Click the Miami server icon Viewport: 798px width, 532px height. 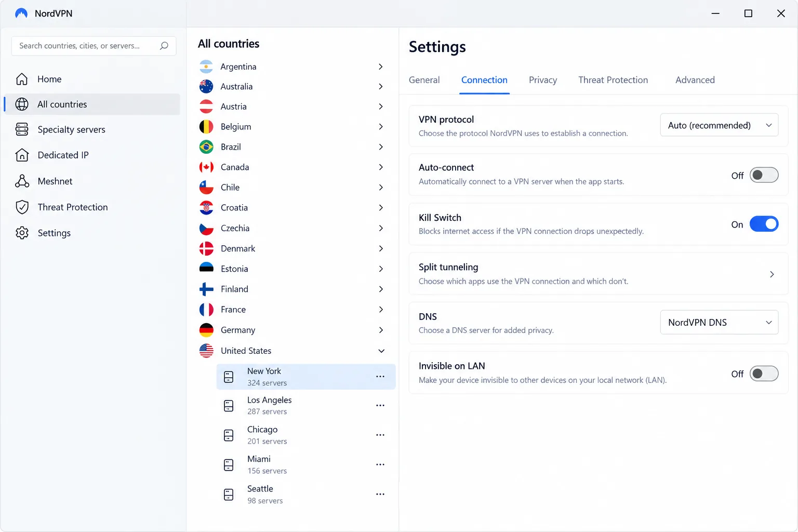229,465
